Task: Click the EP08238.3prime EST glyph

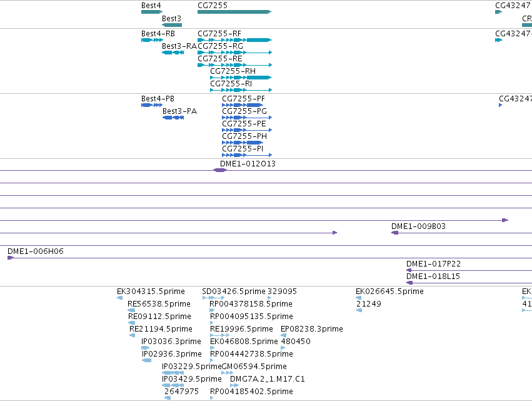Action: (x=284, y=335)
